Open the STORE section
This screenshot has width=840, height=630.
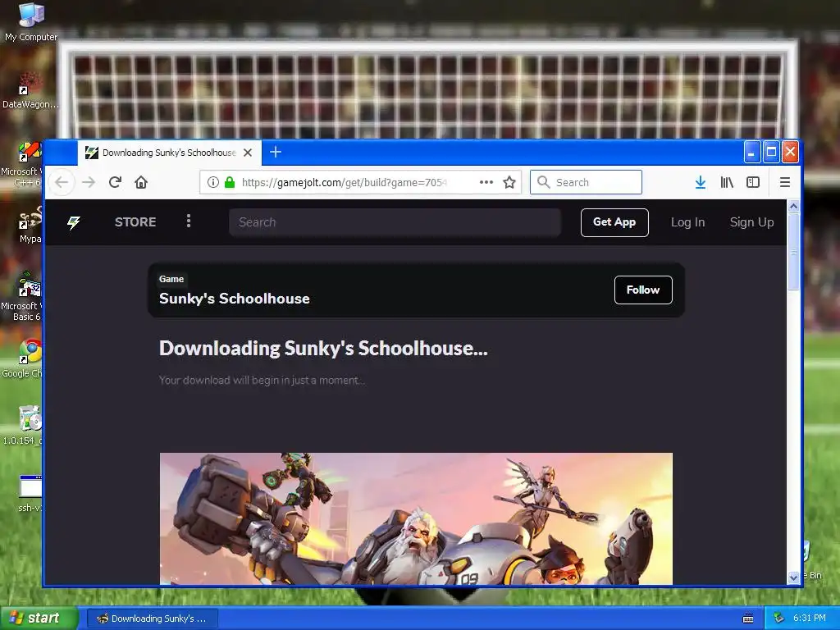(x=135, y=221)
